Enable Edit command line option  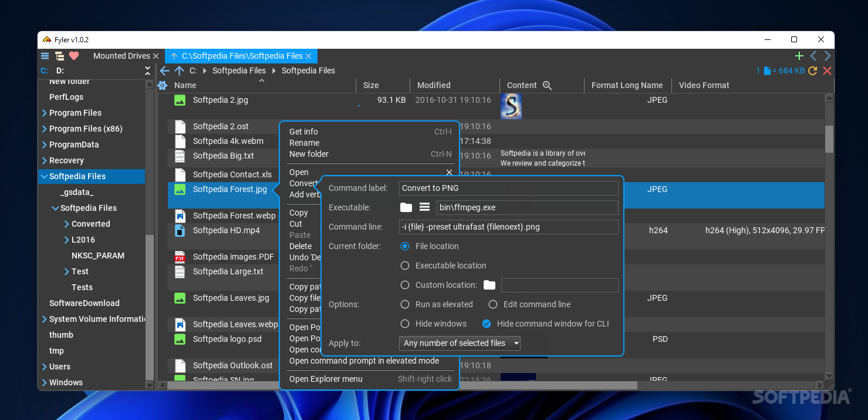click(x=493, y=304)
